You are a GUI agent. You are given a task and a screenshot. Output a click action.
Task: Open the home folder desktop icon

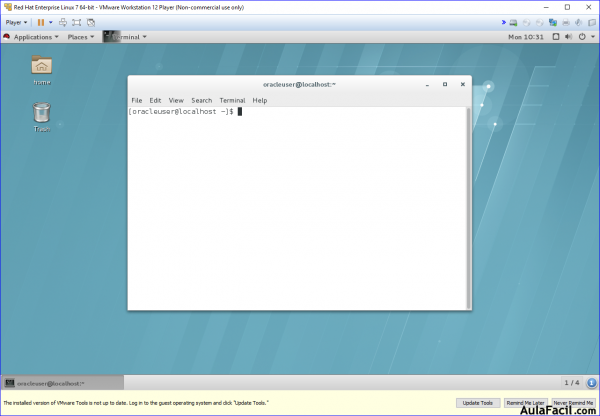pyautogui.click(x=42, y=70)
